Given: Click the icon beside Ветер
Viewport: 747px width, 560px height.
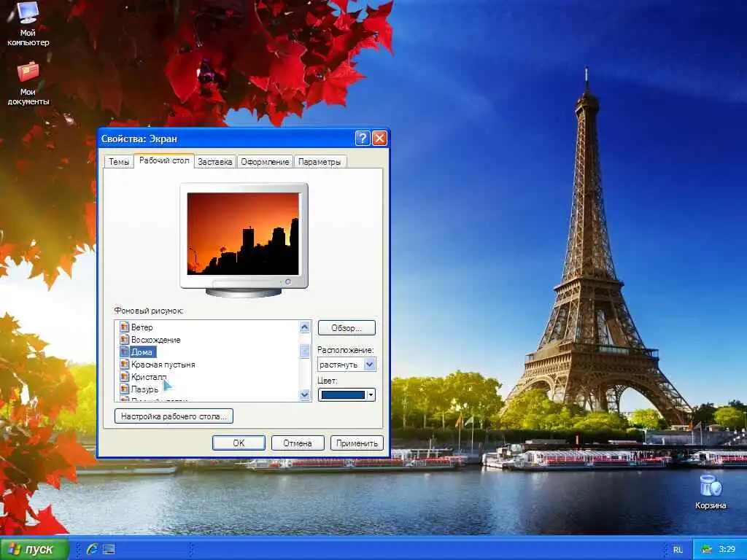Looking at the screenshot, I should (x=124, y=327).
